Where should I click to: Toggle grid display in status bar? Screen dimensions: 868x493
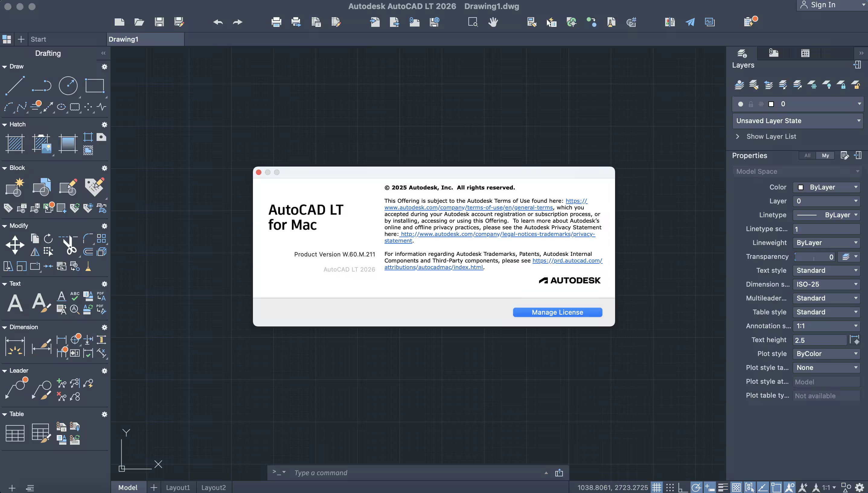[x=656, y=488]
